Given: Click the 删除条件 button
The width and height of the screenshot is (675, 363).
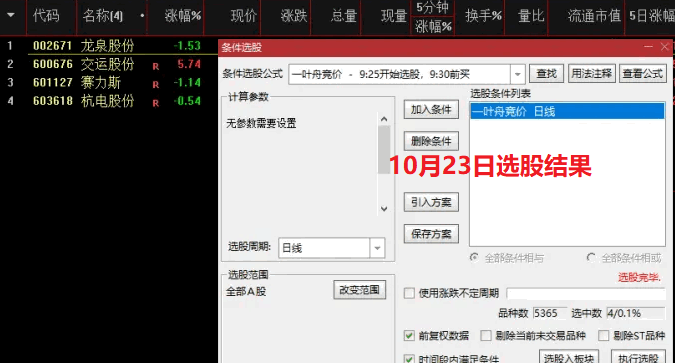Looking at the screenshot, I should click(431, 141).
